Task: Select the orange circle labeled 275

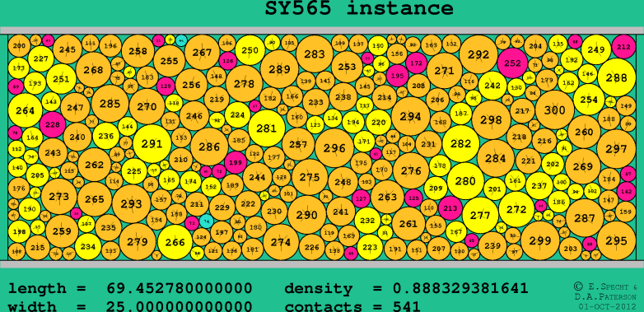Action: pos(310,177)
